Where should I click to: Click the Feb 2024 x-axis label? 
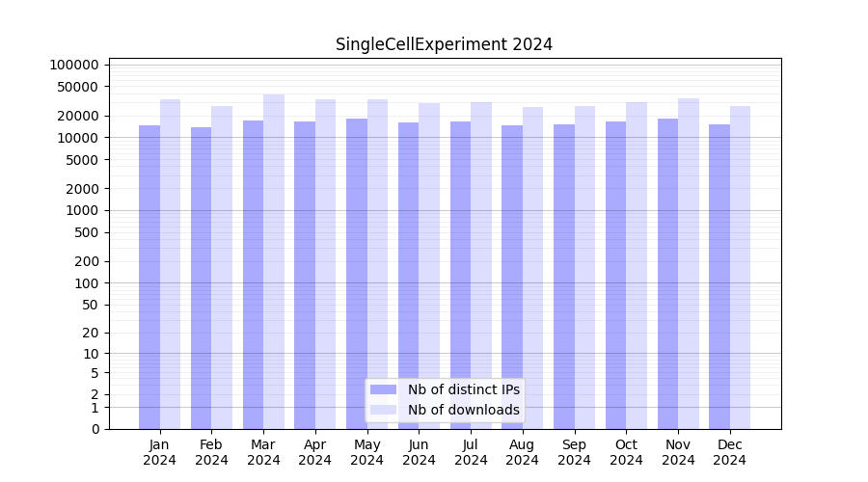pos(211,452)
